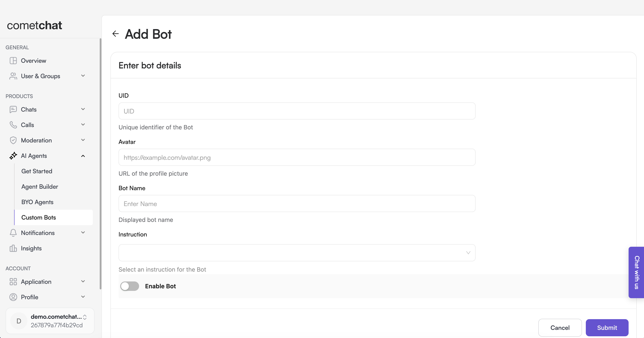Collapse the AI Agents section chevron

click(83, 156)
